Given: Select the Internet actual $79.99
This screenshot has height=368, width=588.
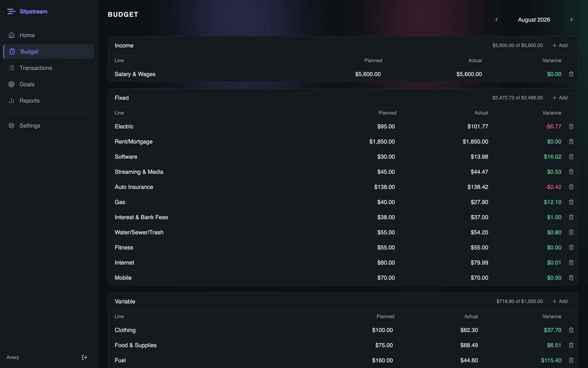Looking at the screenshot, I should point(479,263).
